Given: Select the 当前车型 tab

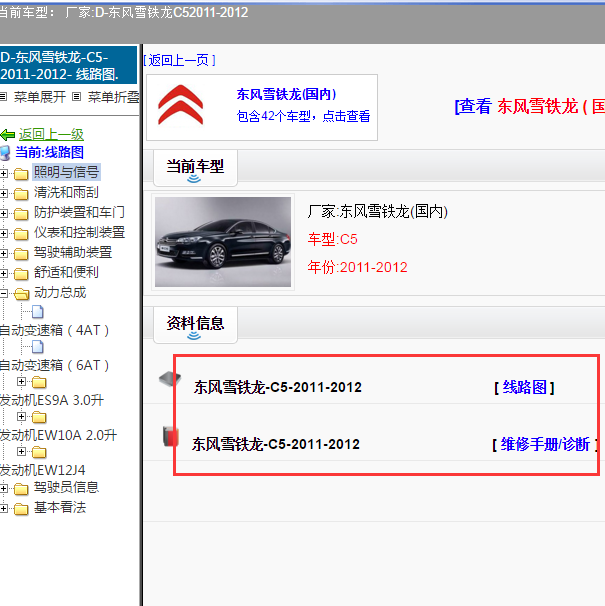Looking at the screenshot, I should tap(195, 168).
